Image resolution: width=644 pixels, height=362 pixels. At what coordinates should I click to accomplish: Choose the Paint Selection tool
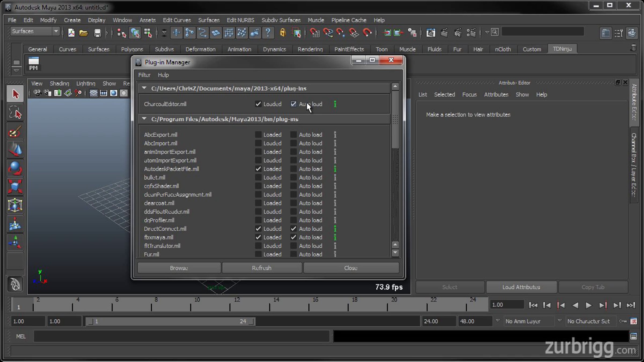point(15,132)
